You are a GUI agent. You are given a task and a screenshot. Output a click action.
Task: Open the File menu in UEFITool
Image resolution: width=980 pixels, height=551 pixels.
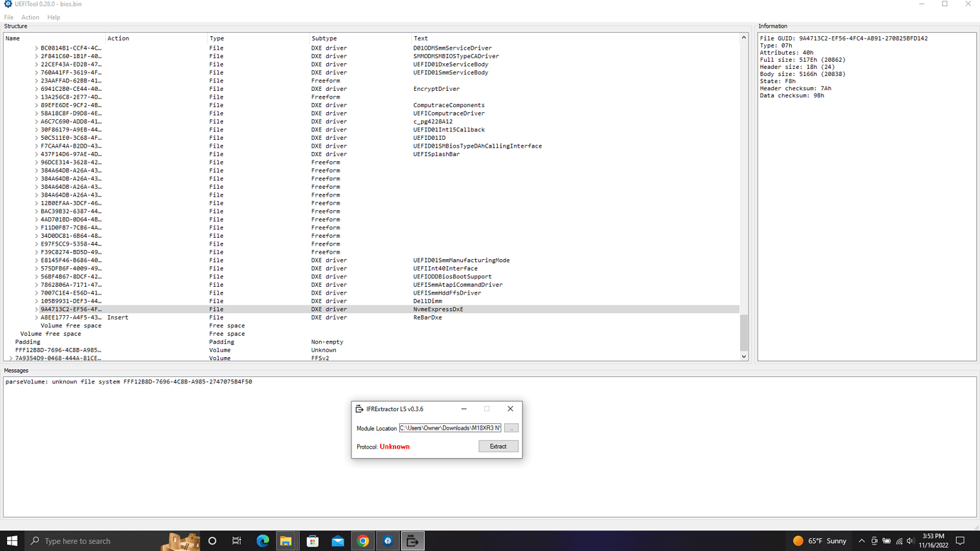tap(9, 17)
